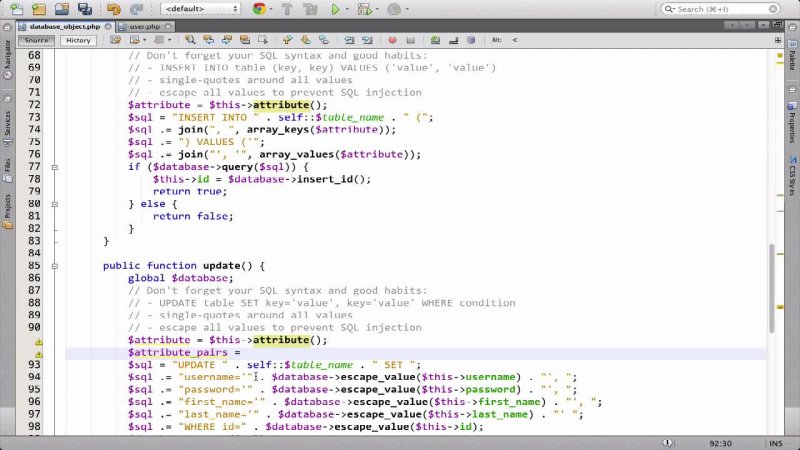The width and height of the screenshot is (800, 450).
Task: Collapse the update() function fold marker
Action: pyautogui.click(x=59, y=266)
